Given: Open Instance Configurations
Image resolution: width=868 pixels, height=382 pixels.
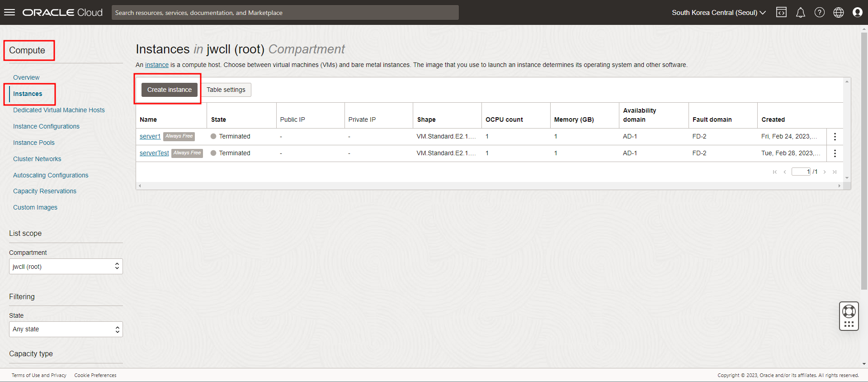Looking at the screenshot, I should pyautogui.click(x=46, y=126).
